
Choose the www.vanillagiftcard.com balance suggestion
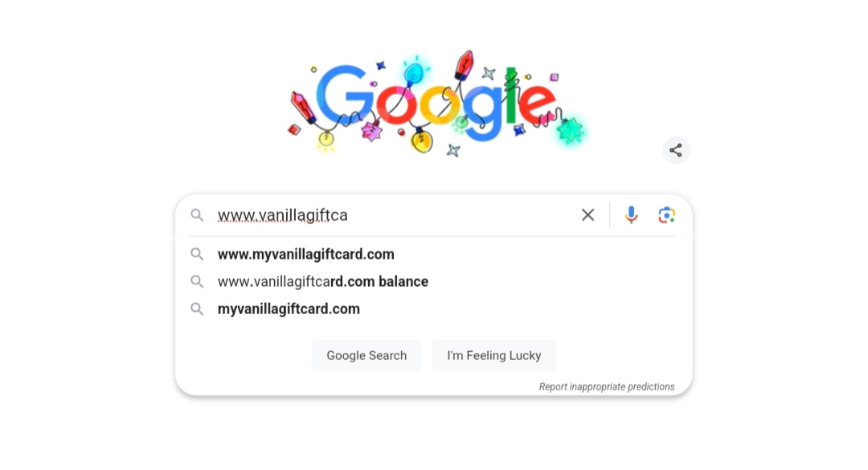click(x=323, y=281)
